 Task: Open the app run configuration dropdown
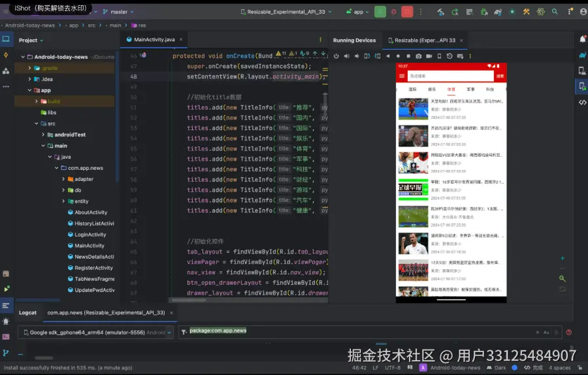tap(357, 12)
